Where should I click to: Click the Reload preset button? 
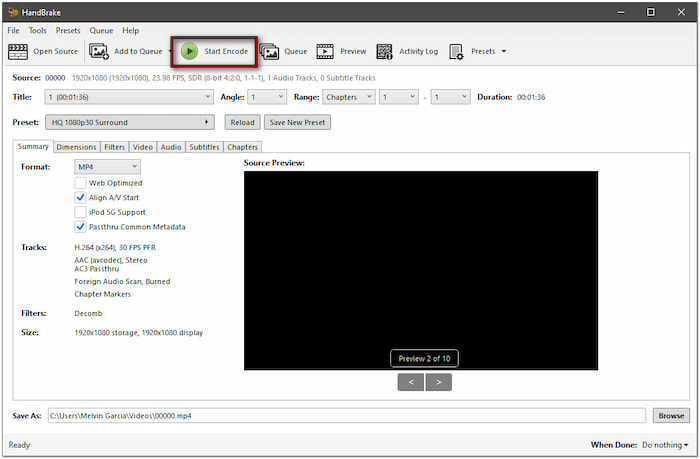tap(242, 122)
